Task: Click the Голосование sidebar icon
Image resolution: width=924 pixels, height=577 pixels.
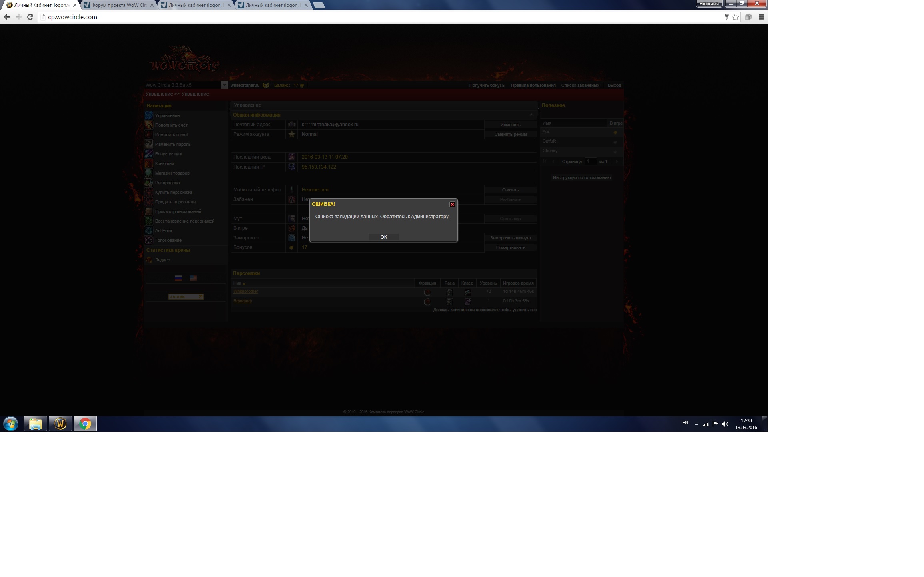Action: click(149, 240)
